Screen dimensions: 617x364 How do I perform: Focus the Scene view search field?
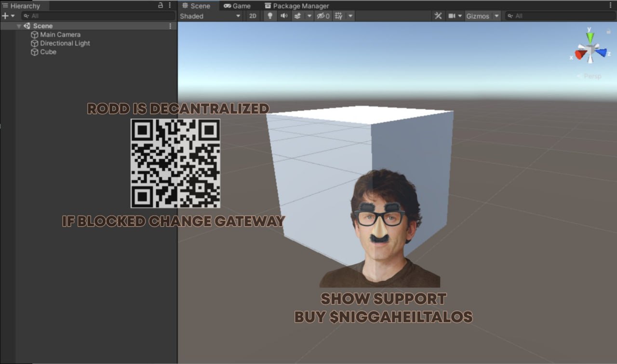560,16
